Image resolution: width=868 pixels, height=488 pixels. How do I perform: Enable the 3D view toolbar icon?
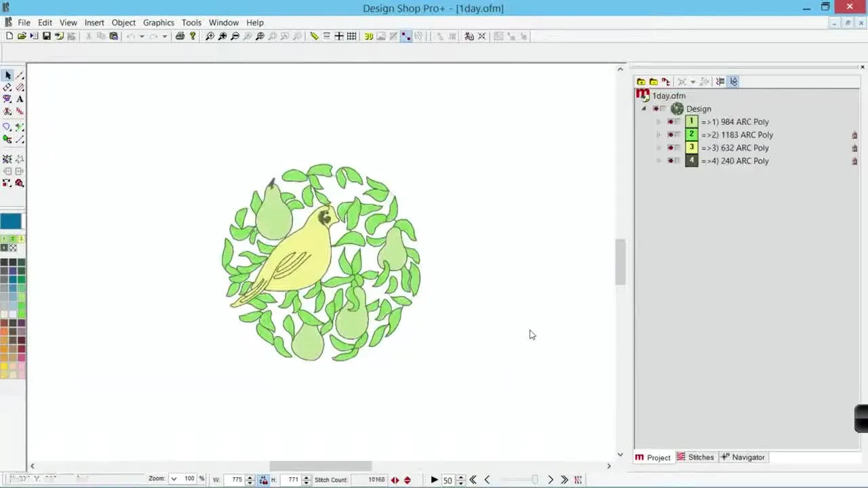coord(369,36)
